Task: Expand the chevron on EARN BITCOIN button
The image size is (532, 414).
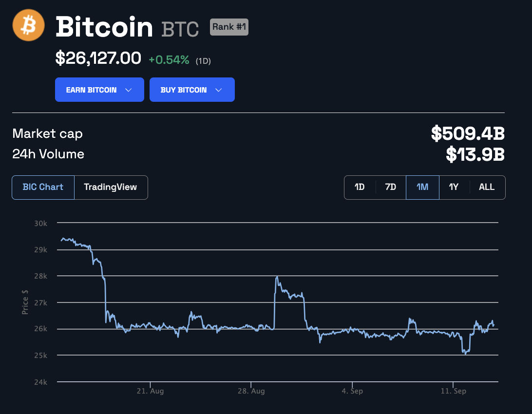Action: click(x=129, y=90)
